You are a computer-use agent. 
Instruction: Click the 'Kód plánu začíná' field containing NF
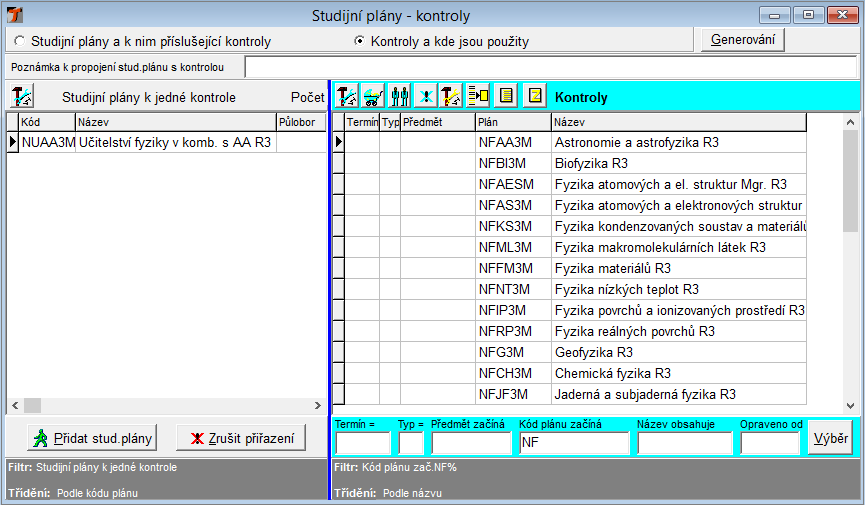point(572,444)
